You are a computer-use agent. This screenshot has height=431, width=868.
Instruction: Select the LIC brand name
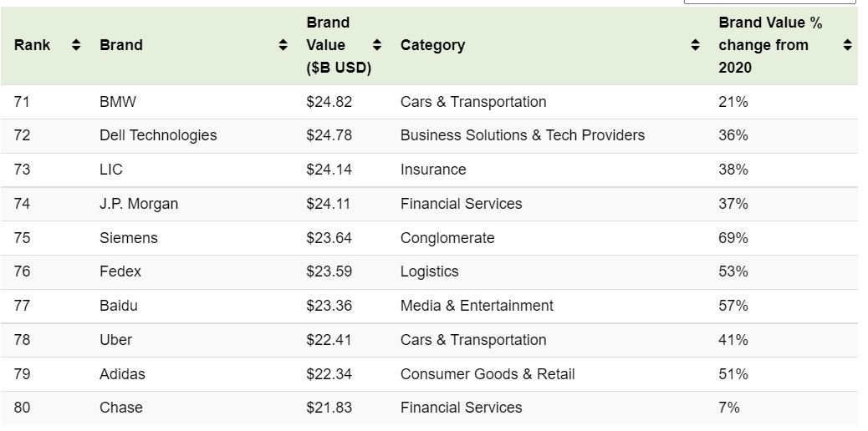(x=111, y=170)
